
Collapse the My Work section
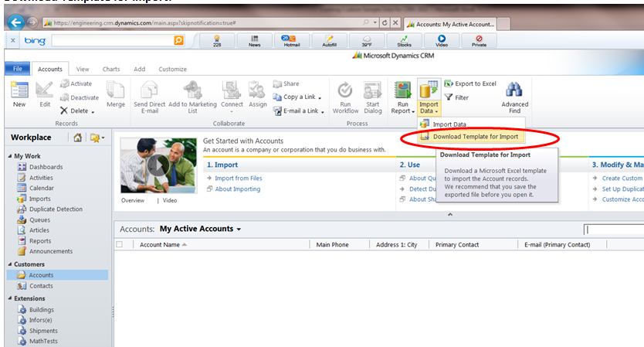pos(10,156)
